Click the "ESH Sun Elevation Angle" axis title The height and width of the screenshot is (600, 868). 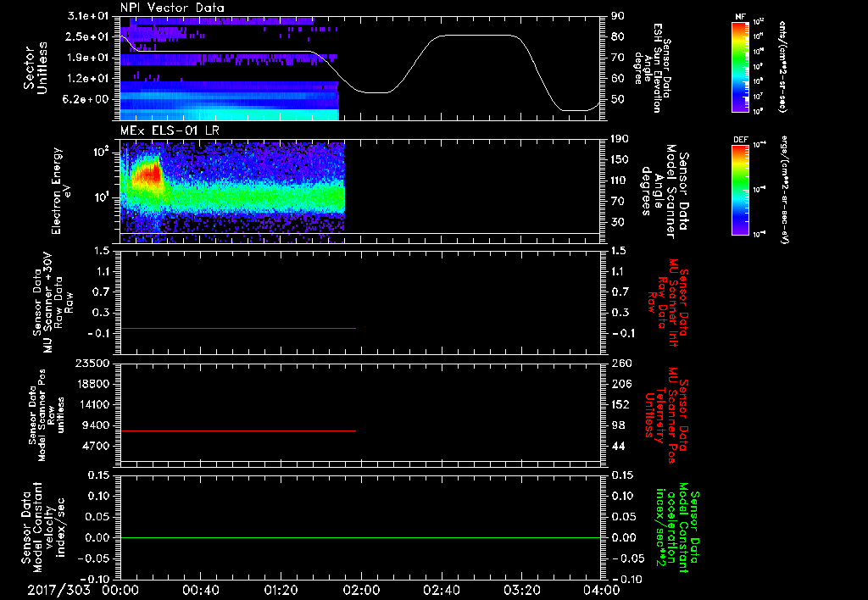coord(652,68)
